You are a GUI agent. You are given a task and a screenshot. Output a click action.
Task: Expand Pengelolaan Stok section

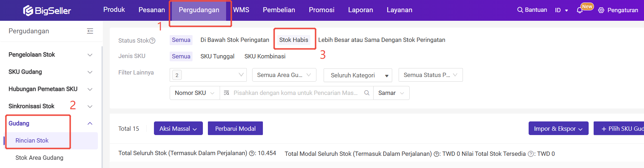[50, 55]
